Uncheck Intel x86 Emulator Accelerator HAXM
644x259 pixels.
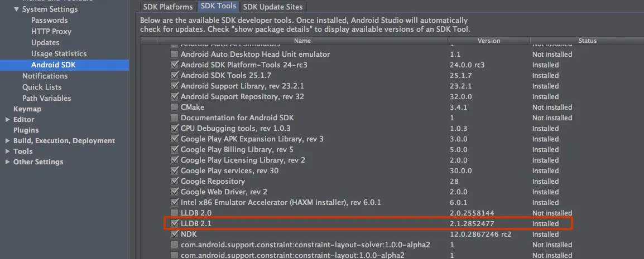tap(175, 202)
